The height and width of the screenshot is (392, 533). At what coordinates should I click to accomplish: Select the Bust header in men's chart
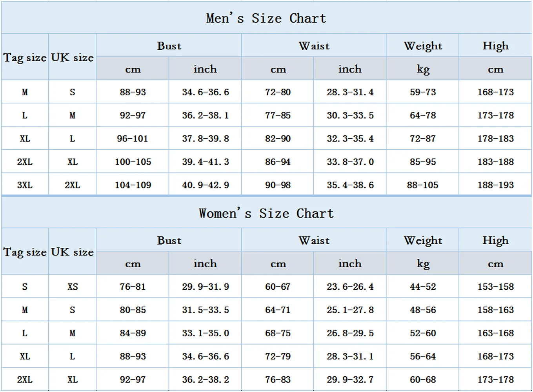[169, 46]
